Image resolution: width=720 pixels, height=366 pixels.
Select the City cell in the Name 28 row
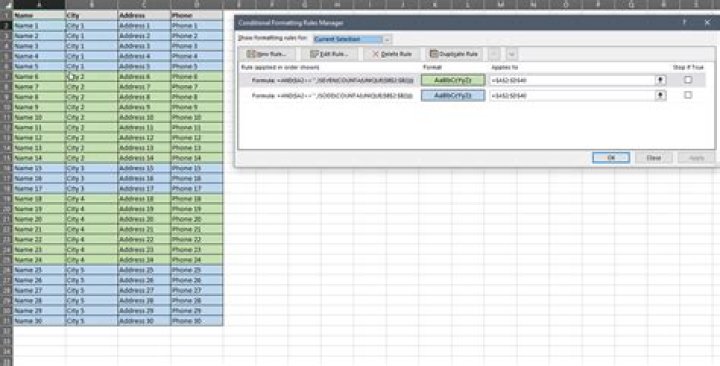(x=91, y=300)
